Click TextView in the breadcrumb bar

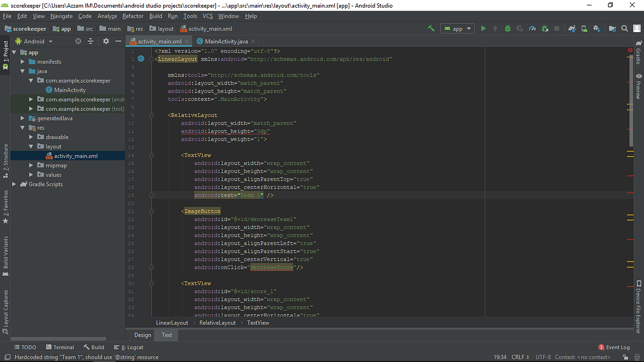258,322
